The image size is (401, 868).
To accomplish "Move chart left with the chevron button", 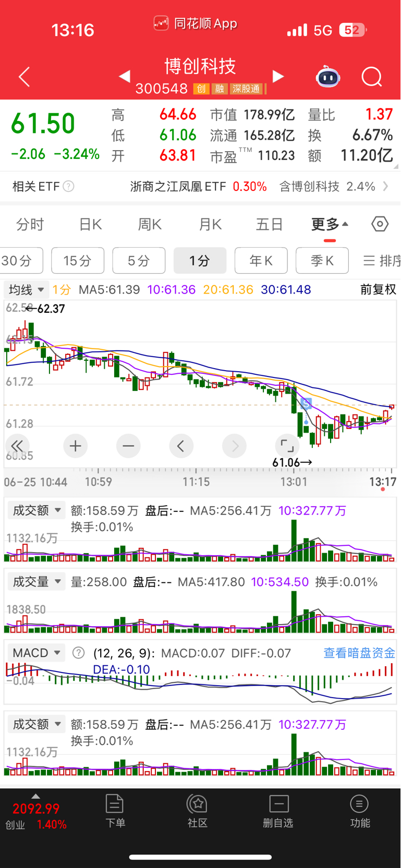I will (181, 446).
